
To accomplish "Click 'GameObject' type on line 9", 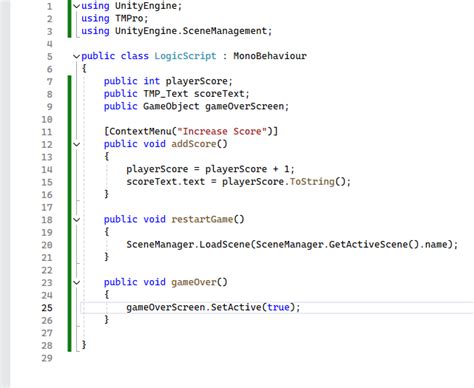I will click(171, 106).
